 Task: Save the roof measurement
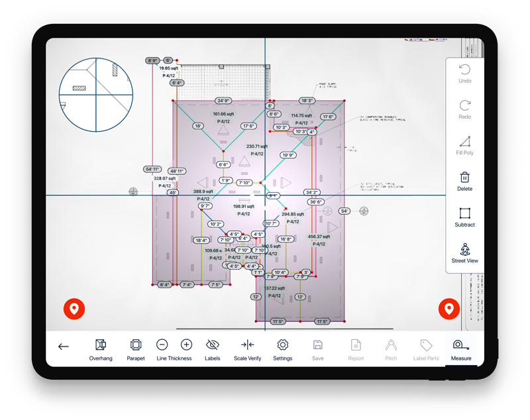click(x=318, y=348)
